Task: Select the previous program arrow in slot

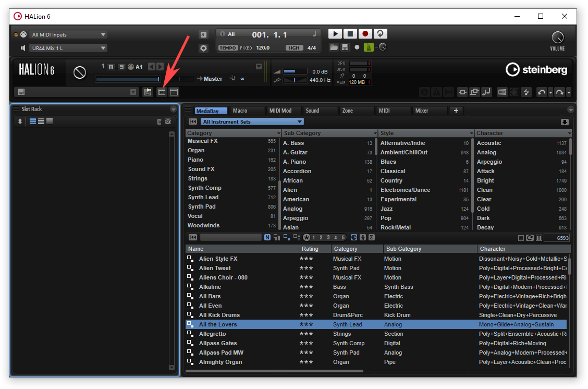Action: [x=152, y=66]
